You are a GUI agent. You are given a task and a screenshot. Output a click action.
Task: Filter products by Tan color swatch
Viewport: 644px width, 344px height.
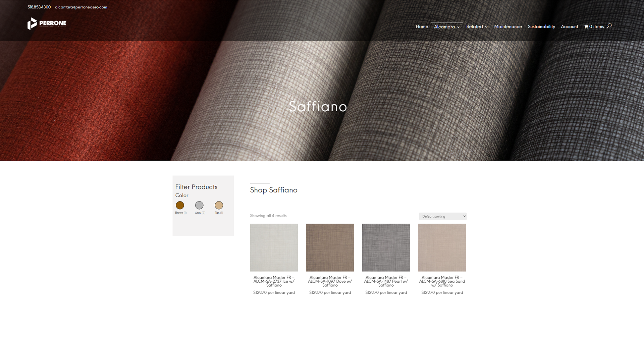219,205
